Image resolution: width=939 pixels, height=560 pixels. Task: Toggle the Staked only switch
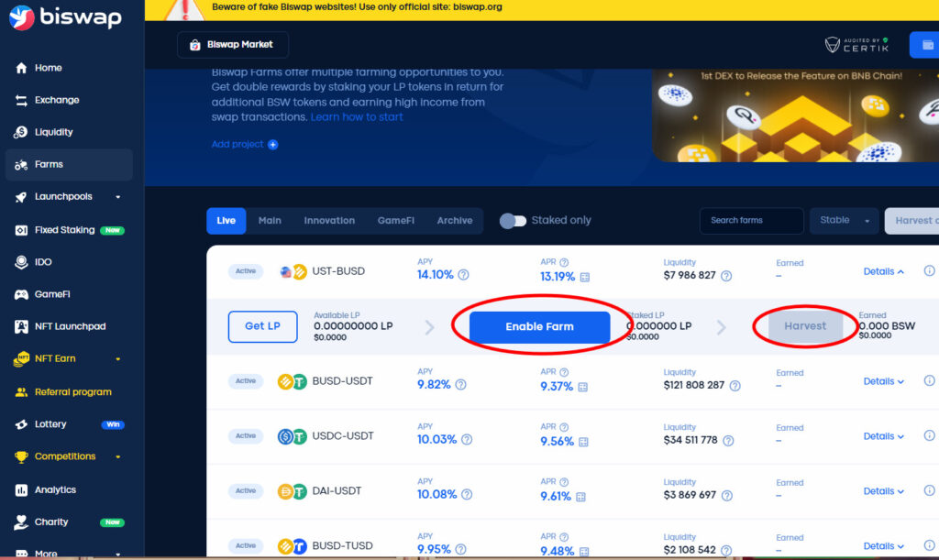click(x=513, y=221)
